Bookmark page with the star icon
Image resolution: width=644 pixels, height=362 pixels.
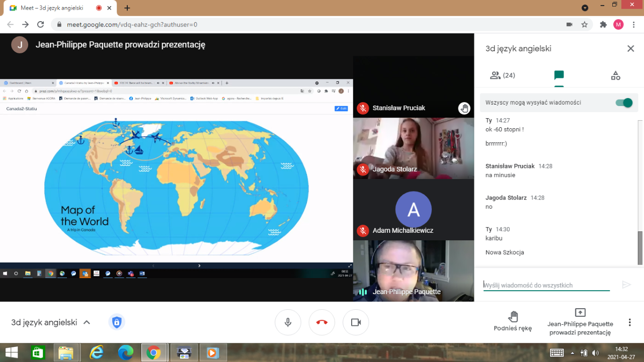(584, 25)
